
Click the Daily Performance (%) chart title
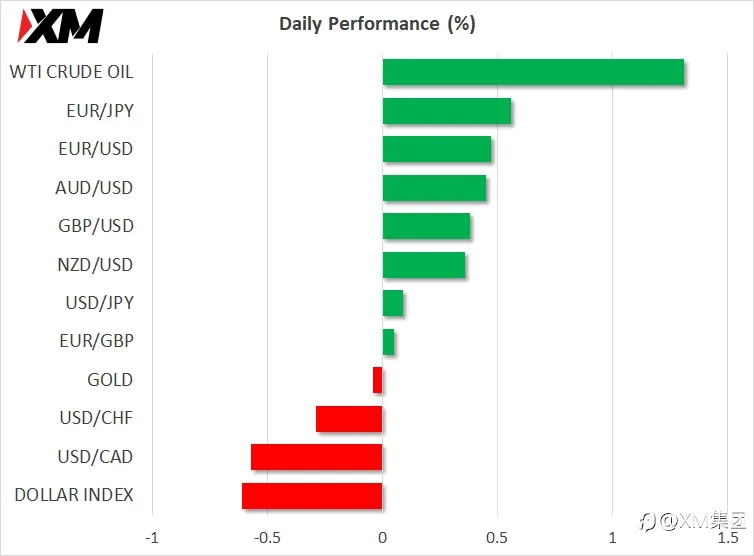click(377, 24)
